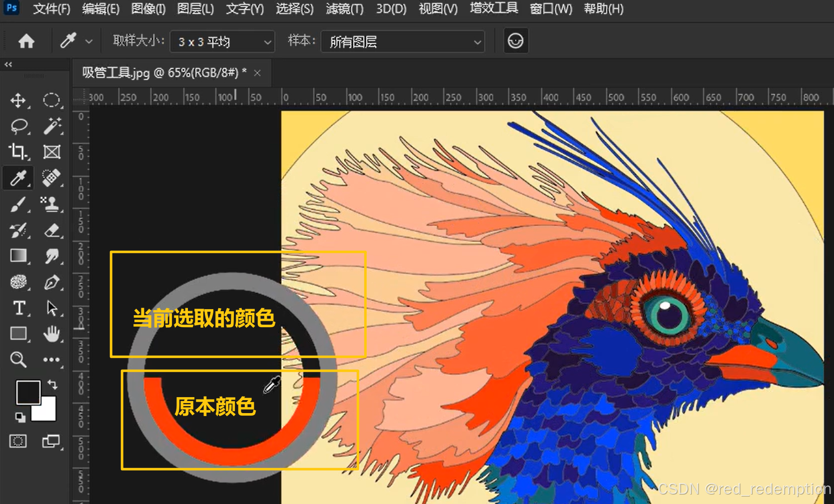Select the Path Selection tool
This screenshot has height=504, width=834.
point(51,308)
